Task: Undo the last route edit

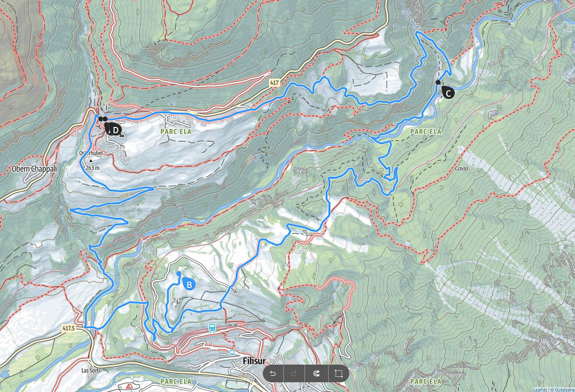Action: pos(272,373)
